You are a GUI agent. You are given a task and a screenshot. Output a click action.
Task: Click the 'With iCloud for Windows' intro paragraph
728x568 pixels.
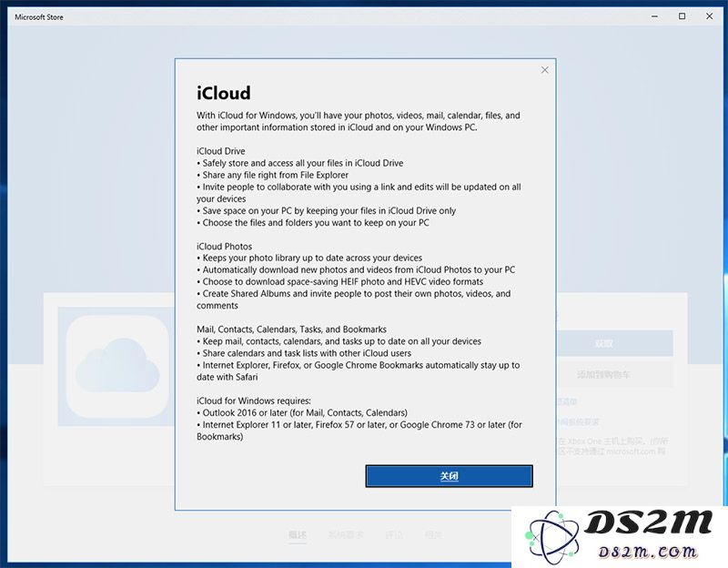pos(358,121)
